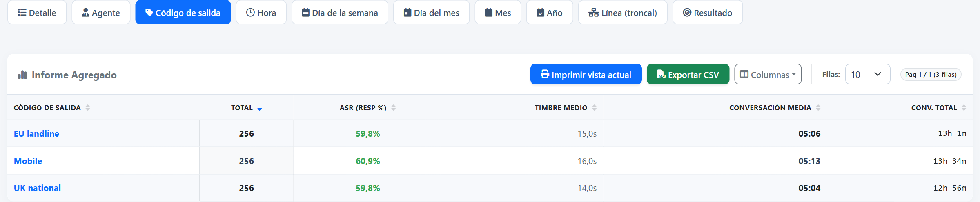The height and width of the screenshot is (202, 980).
Task: Click Imprimir vista actual button
Action: pyautogui.click(x=586, y=74)
